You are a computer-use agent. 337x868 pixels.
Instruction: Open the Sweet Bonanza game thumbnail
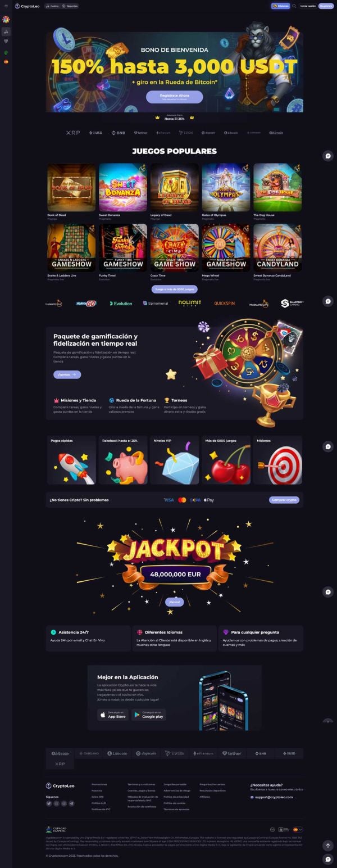123,188
